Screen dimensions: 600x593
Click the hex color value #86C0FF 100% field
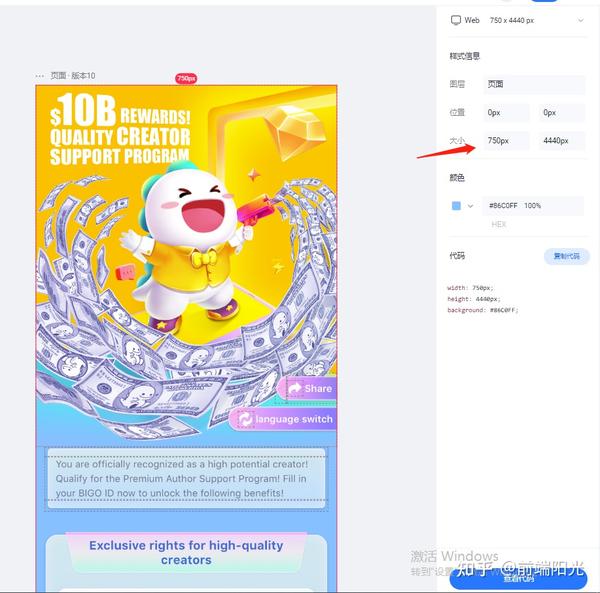(x=533, y=206)
